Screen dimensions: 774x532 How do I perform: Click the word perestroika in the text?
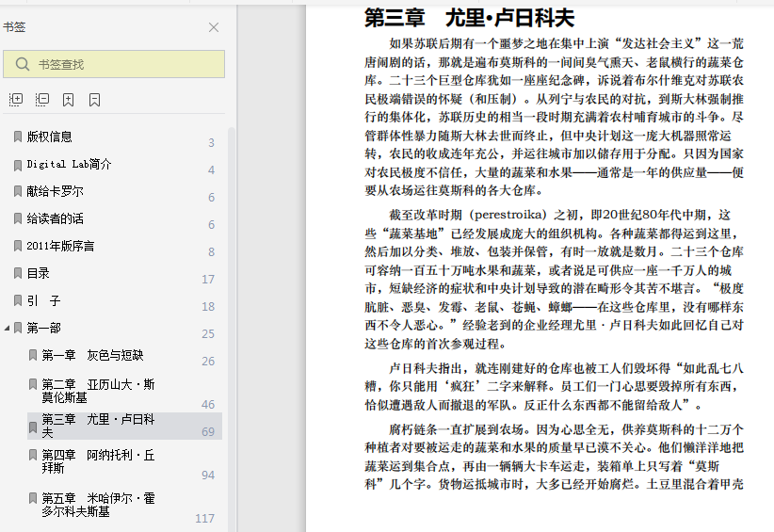pos(510,216)
